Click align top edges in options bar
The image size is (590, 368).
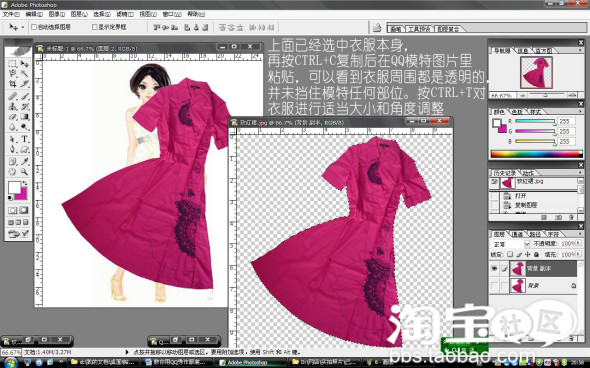coord(157,27)
